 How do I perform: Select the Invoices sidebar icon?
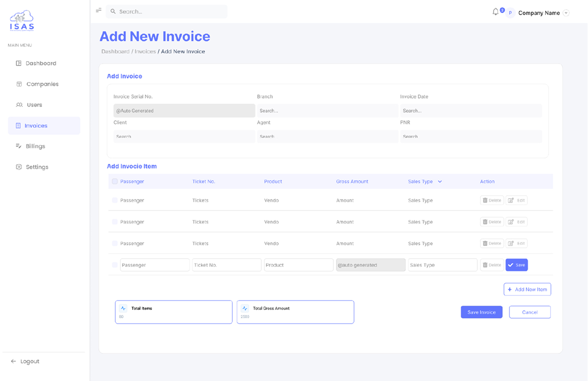18,126
